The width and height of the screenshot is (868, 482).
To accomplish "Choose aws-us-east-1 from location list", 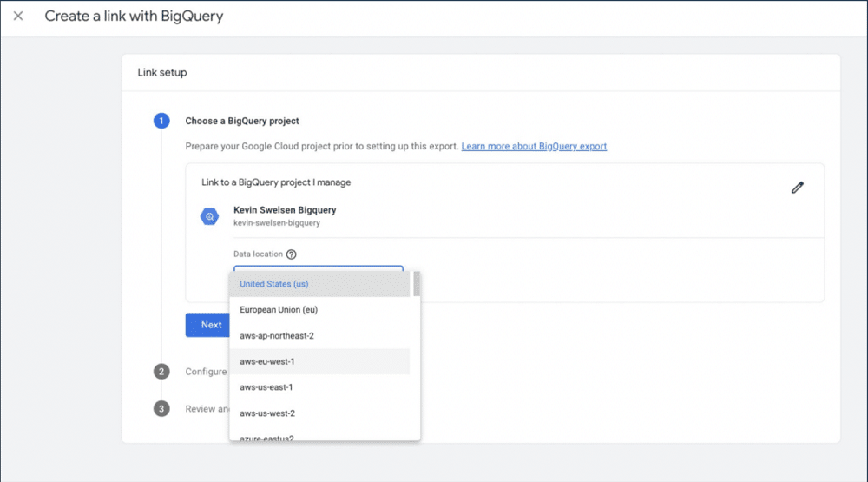I will 319,387.
